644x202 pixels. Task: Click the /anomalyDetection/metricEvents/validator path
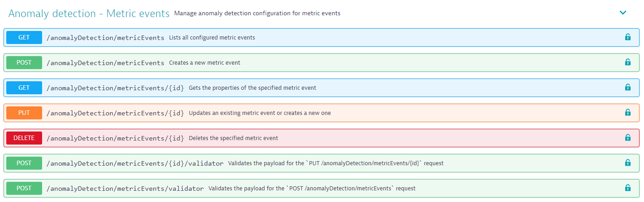pos(125,189)
